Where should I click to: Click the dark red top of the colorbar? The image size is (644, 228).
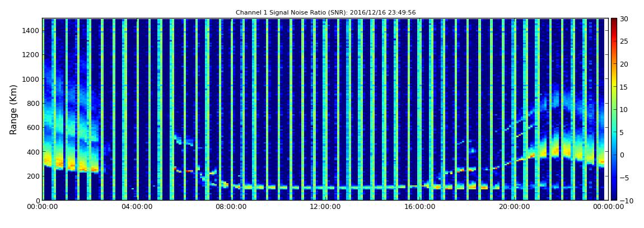coord(614,21)
